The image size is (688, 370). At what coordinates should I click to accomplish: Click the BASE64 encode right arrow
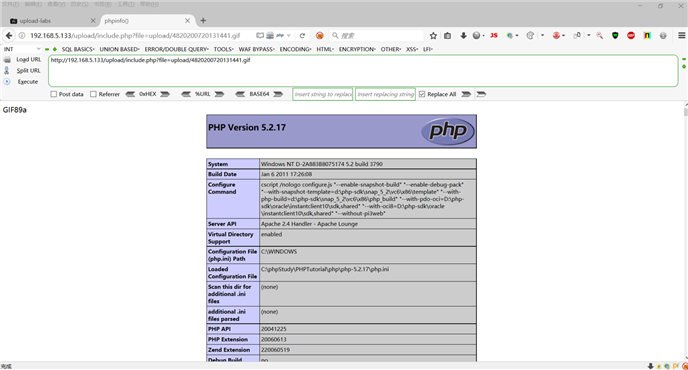pyautogui.click(x=278, y=94)
